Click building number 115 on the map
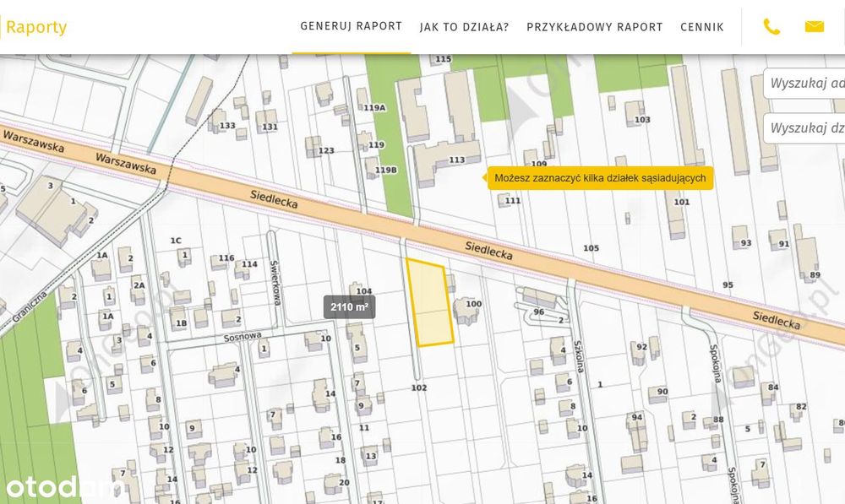845x504 pixels. (x=443, y=59)
